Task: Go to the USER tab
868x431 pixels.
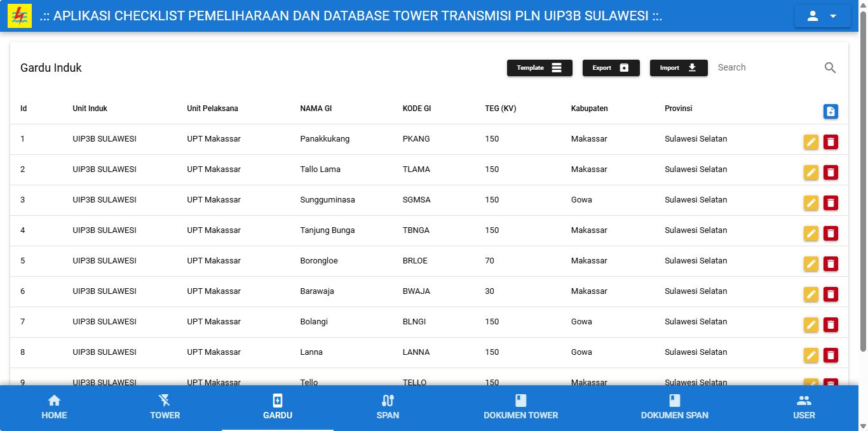Action: 804,408
